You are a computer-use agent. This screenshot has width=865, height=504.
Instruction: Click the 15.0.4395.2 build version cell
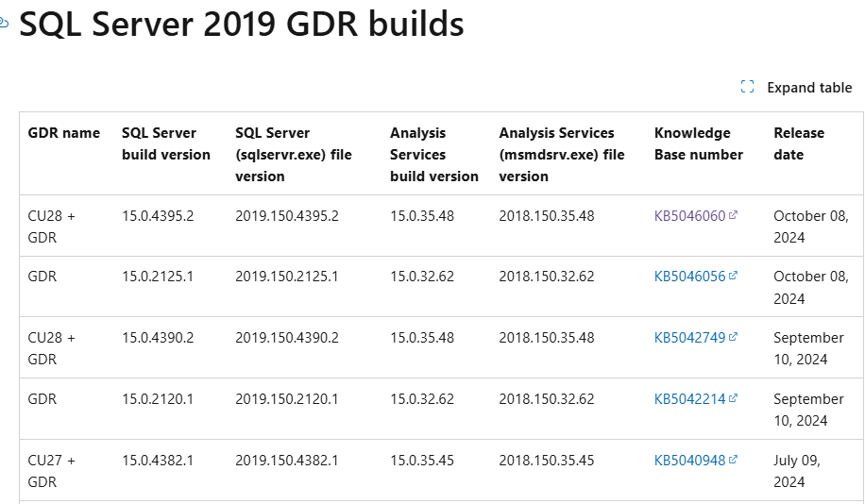[x=158, y=215]
